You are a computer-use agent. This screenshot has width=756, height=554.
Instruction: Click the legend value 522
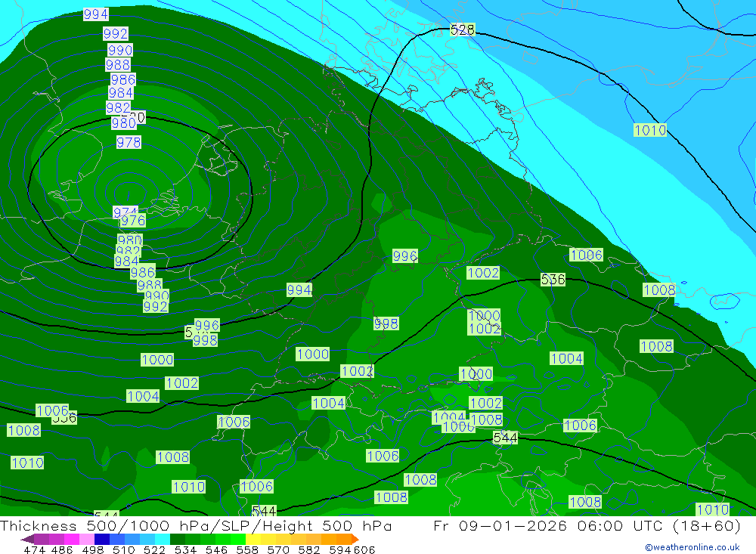155,549
